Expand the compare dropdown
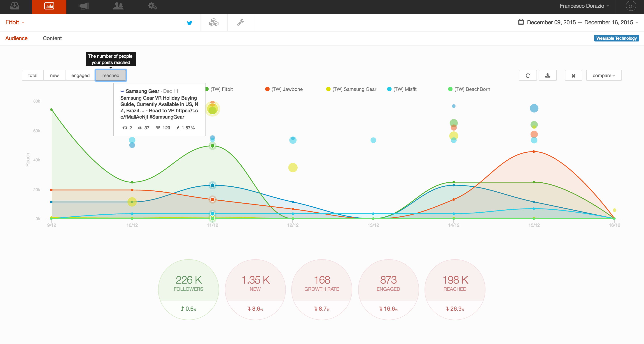644x344 pixels. [x=604, y=75]
